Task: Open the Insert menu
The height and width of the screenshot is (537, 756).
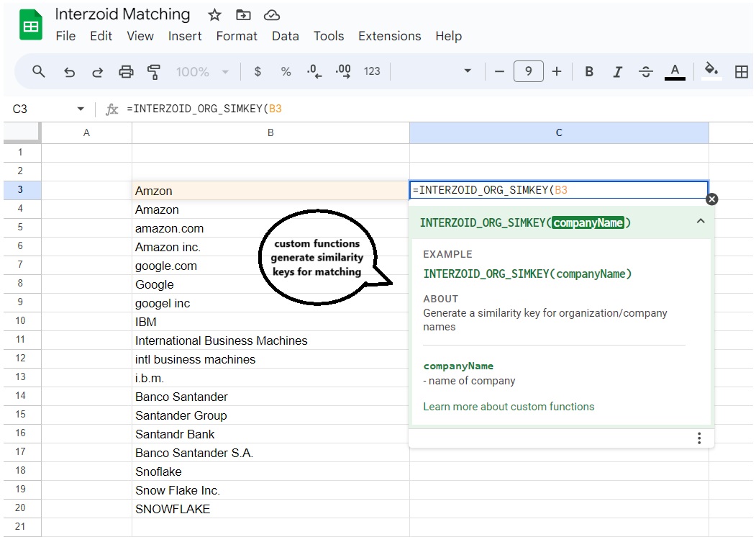Action: tap(185, 36)
